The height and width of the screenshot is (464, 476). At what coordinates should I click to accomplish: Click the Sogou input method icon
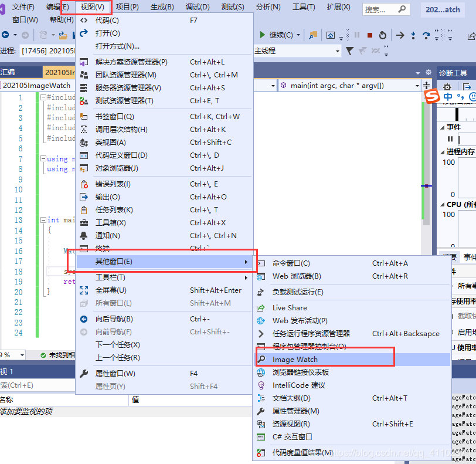433,96
